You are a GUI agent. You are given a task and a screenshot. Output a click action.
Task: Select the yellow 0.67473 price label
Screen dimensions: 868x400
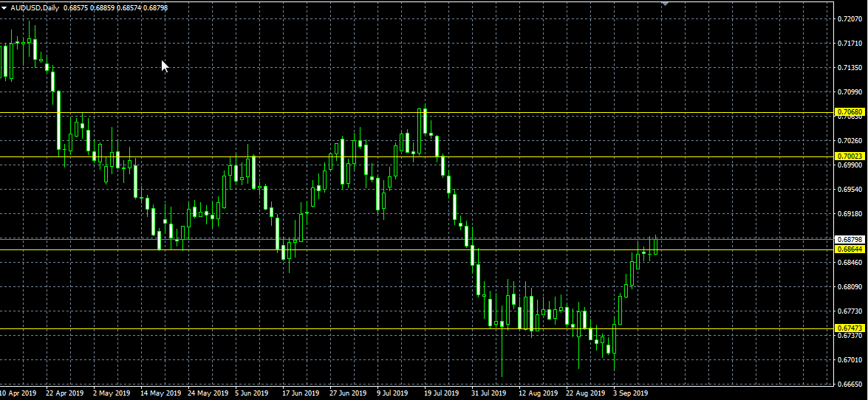click(850, 328)
